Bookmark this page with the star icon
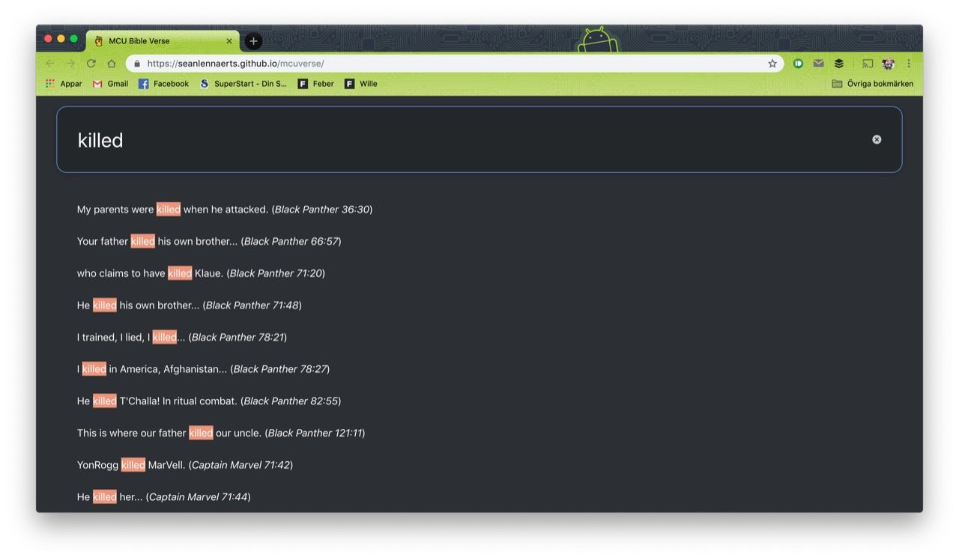 772,64
